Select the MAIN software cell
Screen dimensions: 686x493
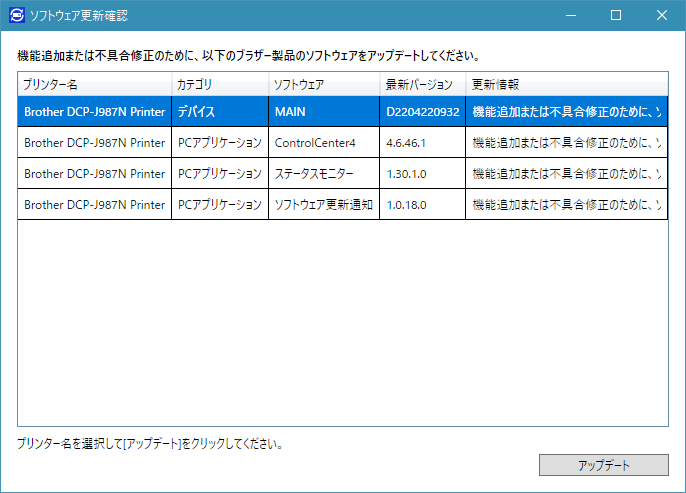coord(324,112)
